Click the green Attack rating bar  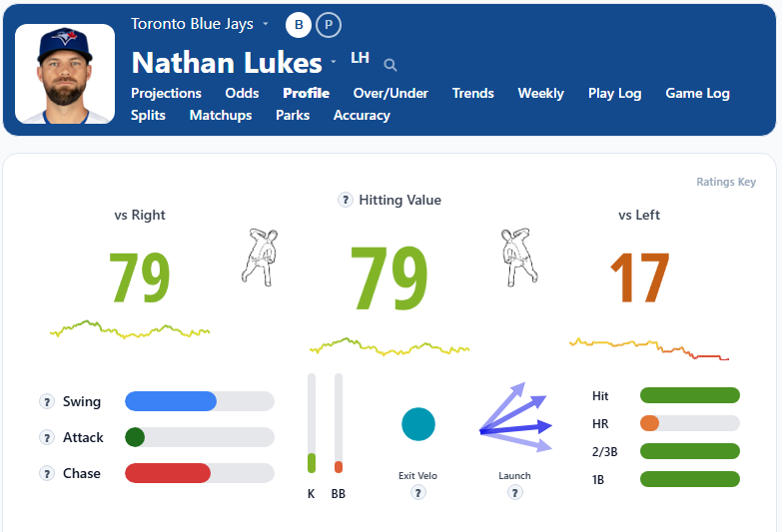pos(200,437)
